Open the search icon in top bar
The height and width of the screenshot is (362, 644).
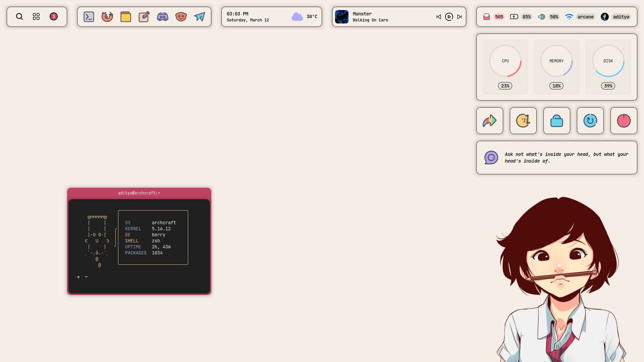click(x=19, y=17)
